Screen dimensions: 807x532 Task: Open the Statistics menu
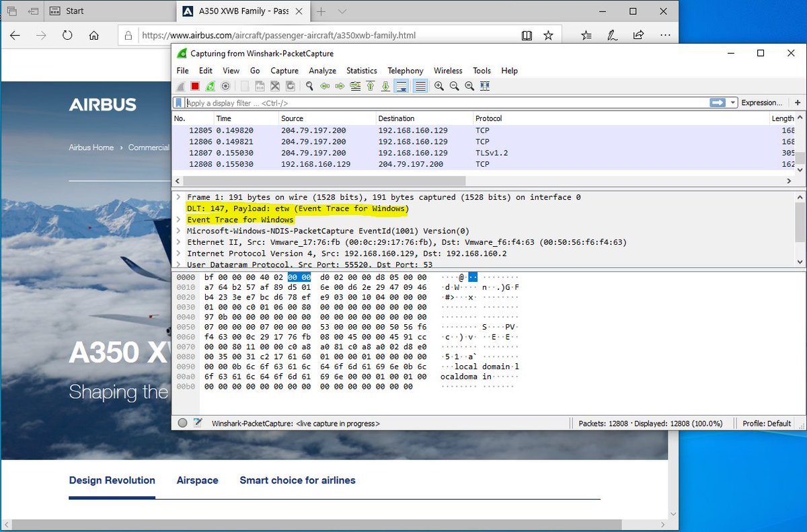click(x=362, y=71)
